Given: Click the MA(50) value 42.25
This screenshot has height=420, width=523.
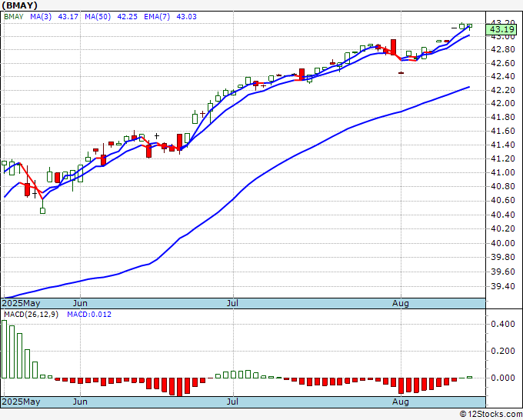Looking at the screenshot, I should pyautogui.click(x=127, y=17).
